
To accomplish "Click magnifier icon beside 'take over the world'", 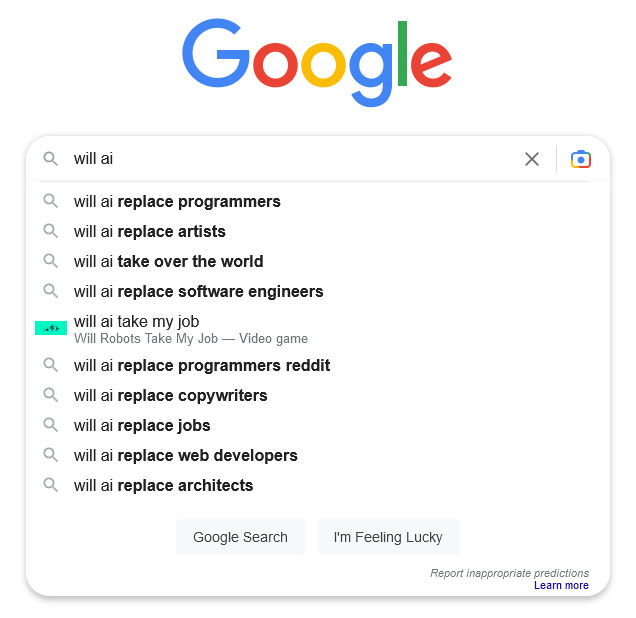I will click(x=50, y=261).
